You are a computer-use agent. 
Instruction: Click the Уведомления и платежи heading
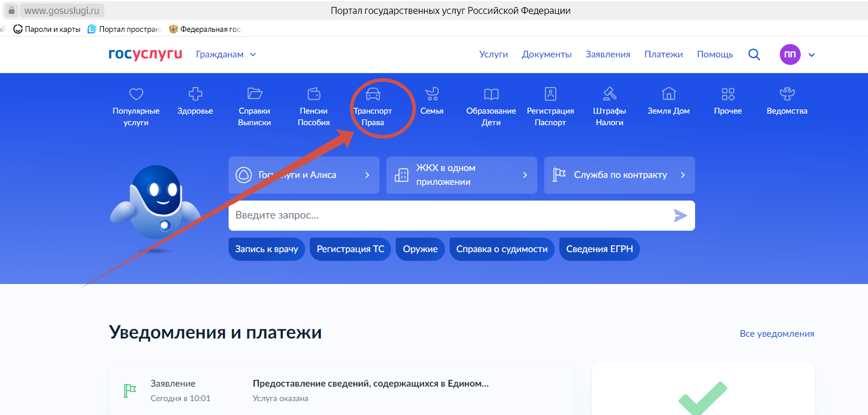tap(215, 333)
